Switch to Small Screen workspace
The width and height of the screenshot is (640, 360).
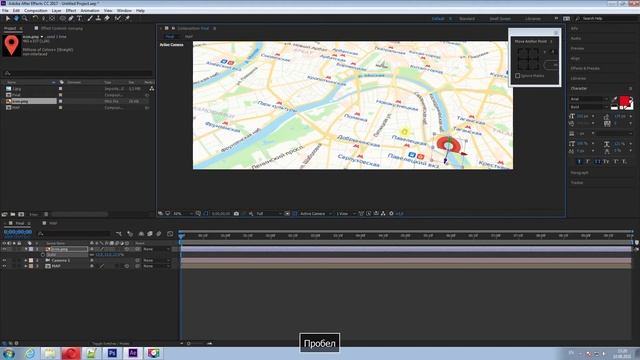click(x=500, y=19)
